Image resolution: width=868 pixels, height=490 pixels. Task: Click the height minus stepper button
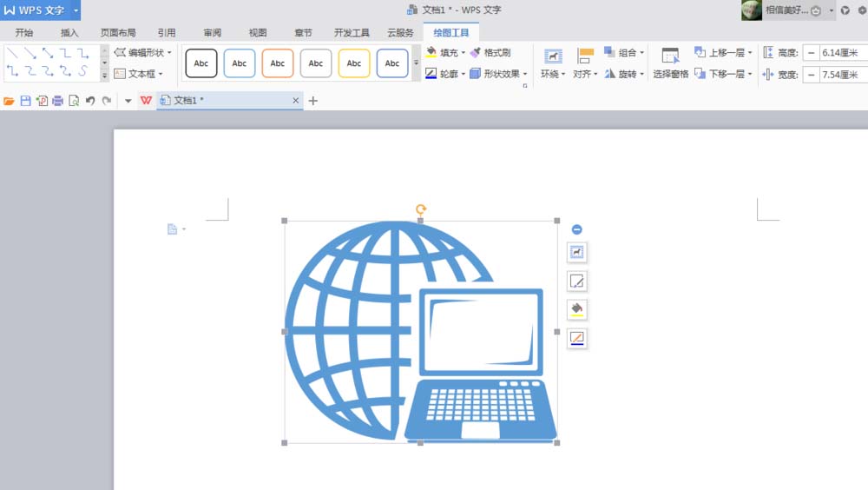(x=812, y=53)
